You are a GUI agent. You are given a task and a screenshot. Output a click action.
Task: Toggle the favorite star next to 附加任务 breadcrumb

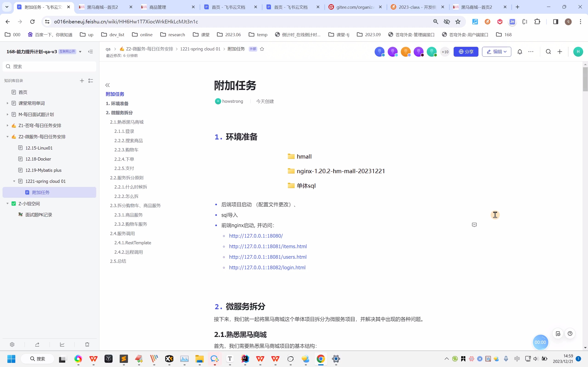[262, 49]
